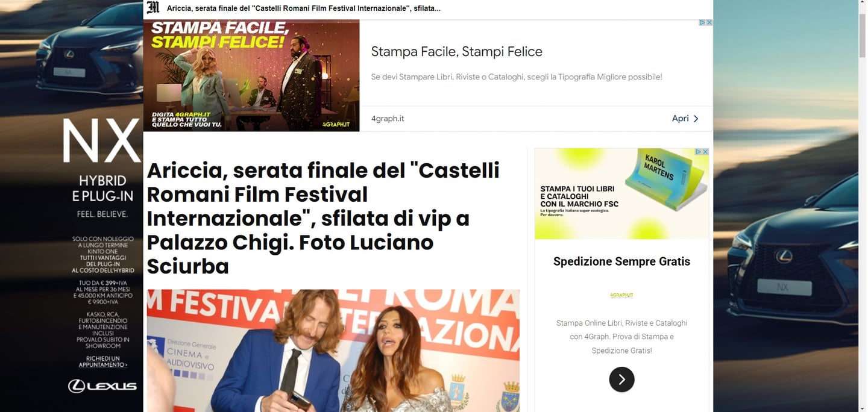Click the Spedizione Sempre Gratis headline
The height and width of the screenshot is (412, 868).
point(621,261)
